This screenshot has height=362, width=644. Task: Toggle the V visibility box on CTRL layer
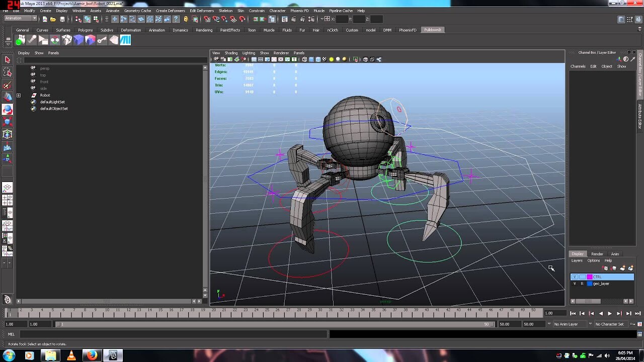575,277
